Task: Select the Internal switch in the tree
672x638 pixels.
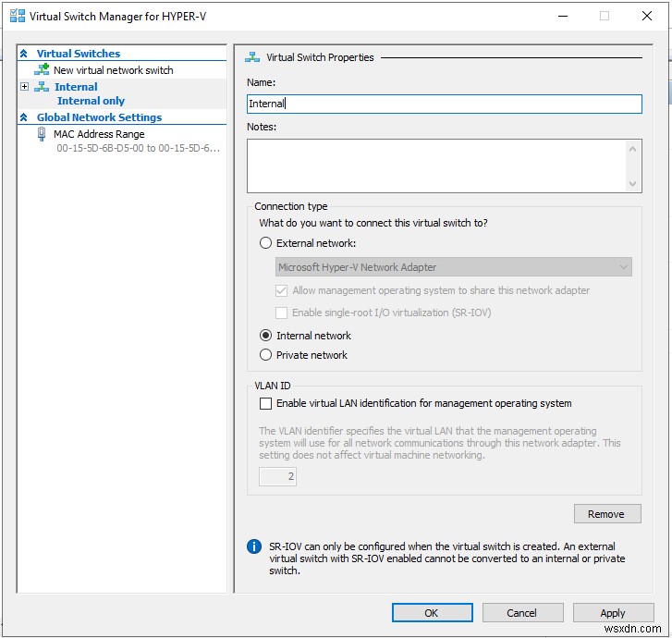Action: click(x=76, y=87)
